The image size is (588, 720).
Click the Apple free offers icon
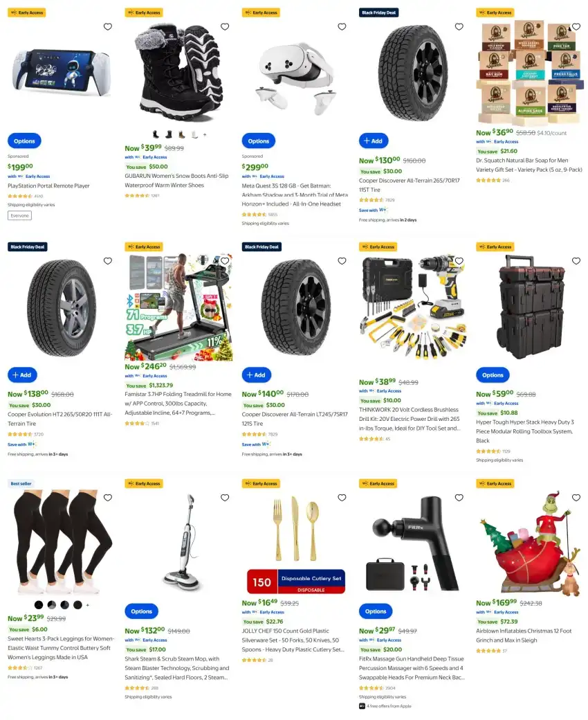tap(362, 706)
